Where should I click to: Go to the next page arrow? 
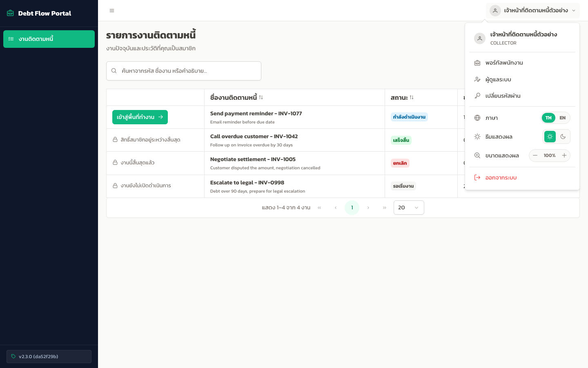point(368,208)
